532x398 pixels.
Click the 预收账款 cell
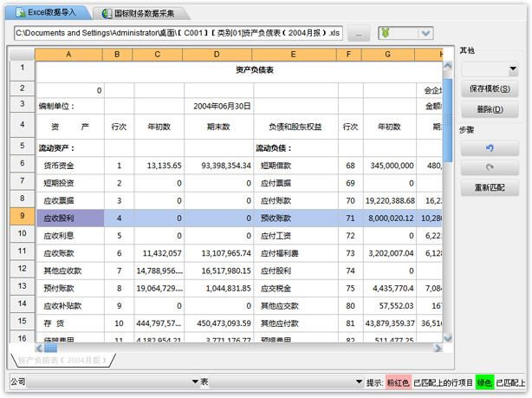point(295,218)
